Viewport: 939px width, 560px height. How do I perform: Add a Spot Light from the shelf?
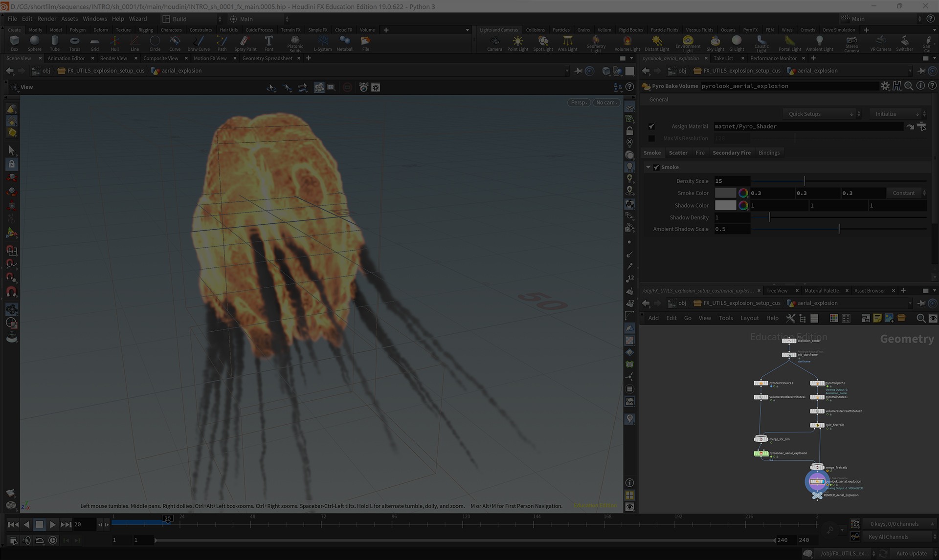tap(543, 43)
